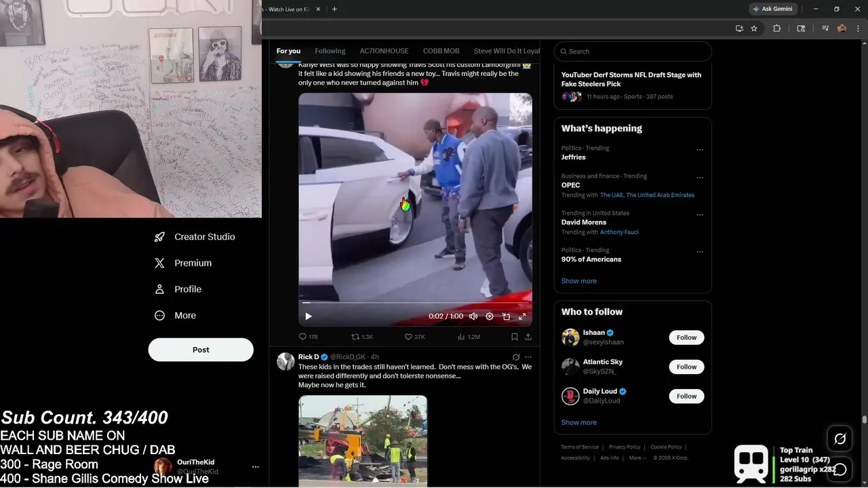Bookmark this page with star icon
The height and width of the screenshot is (488, 868).
[x=754, y=28]
